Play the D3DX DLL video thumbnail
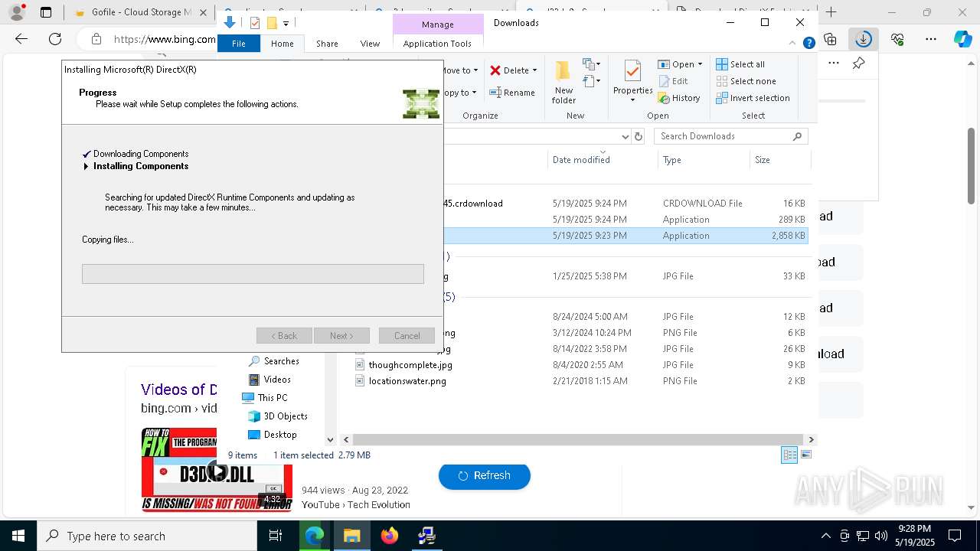The width and height of the screenshot is (980, 551). [217, 471]
